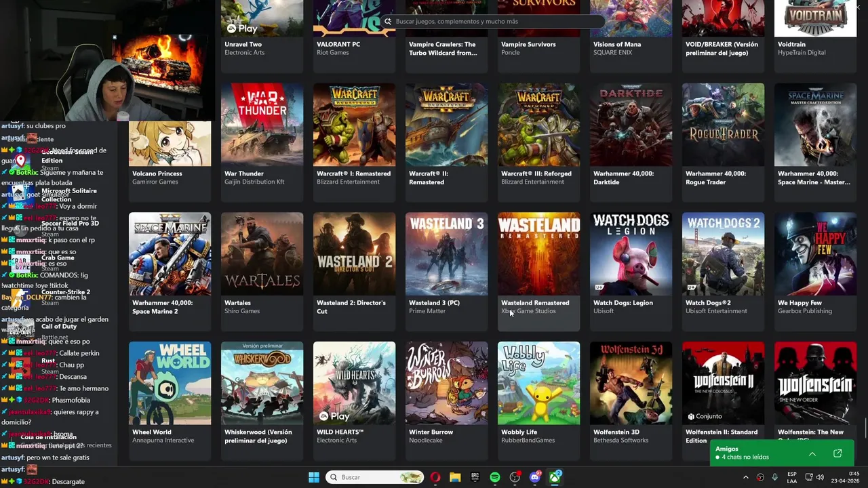Open the WILD HEARTS game card
868x488 pixels.
[x=354, y=401]
